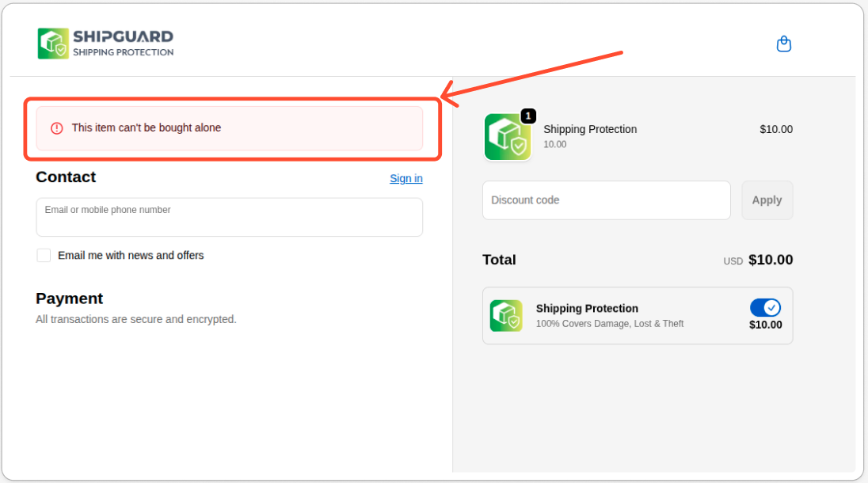Click the email or mobile phone field

229,217
